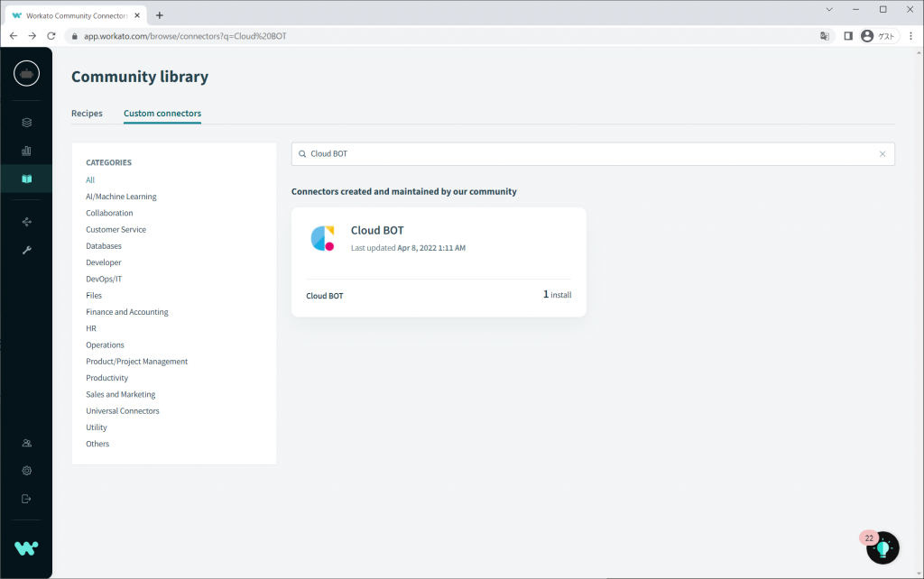
Task: Filter by Collaboration category
Action: click(109, 213)
